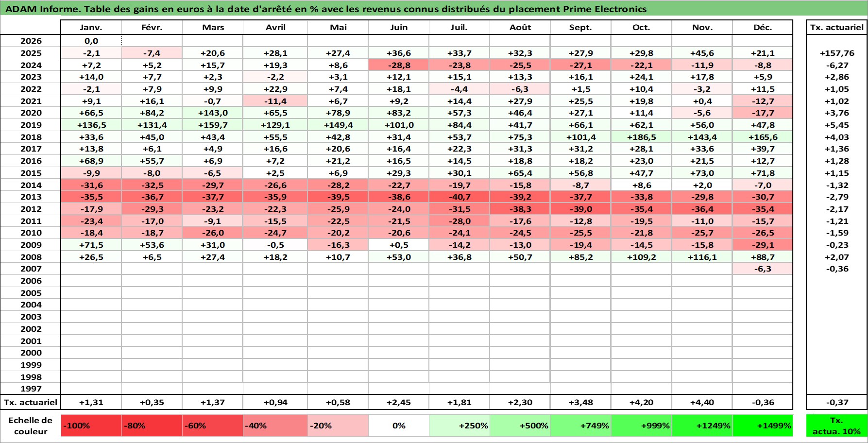Select the 'Tx. actuariel' row label at bottom

[x=31, y=402]
